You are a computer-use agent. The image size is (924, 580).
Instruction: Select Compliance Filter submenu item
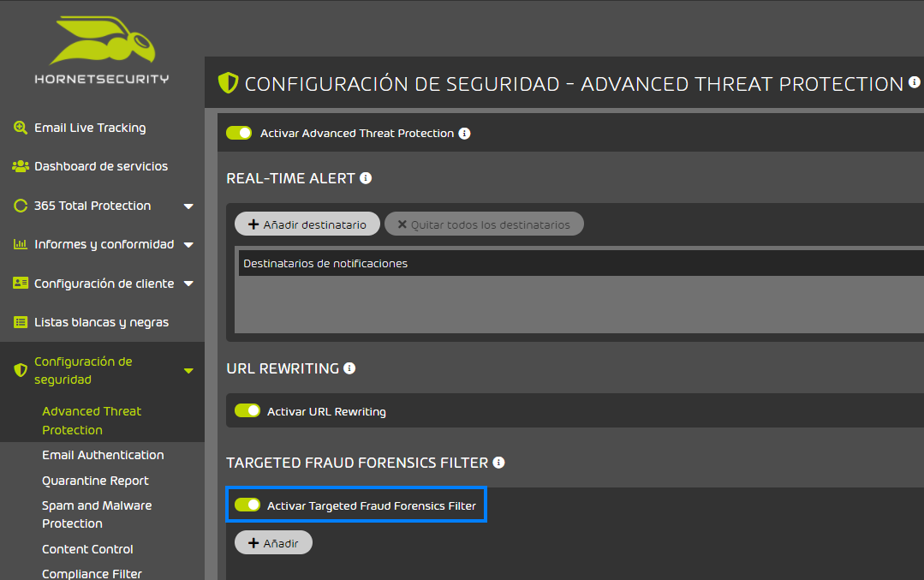92,573
